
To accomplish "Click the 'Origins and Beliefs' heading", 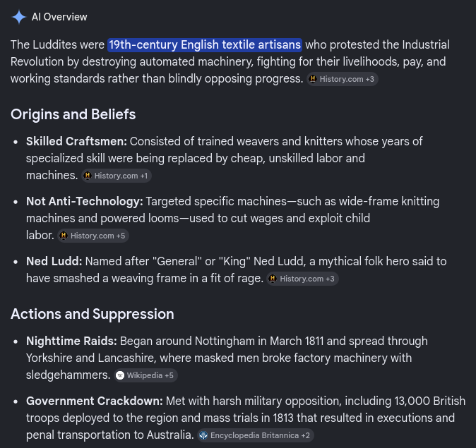I will [73, 114].
